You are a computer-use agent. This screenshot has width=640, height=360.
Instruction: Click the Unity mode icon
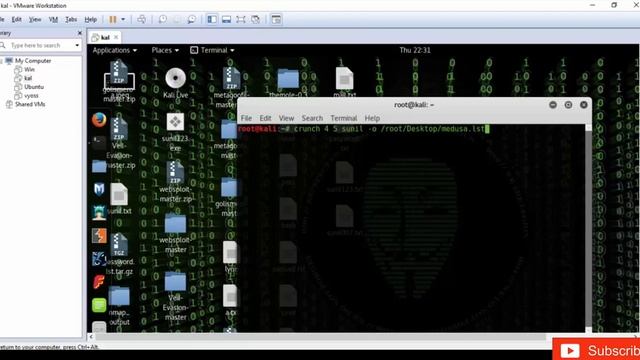pyautogui.click(x=256, y=19)
